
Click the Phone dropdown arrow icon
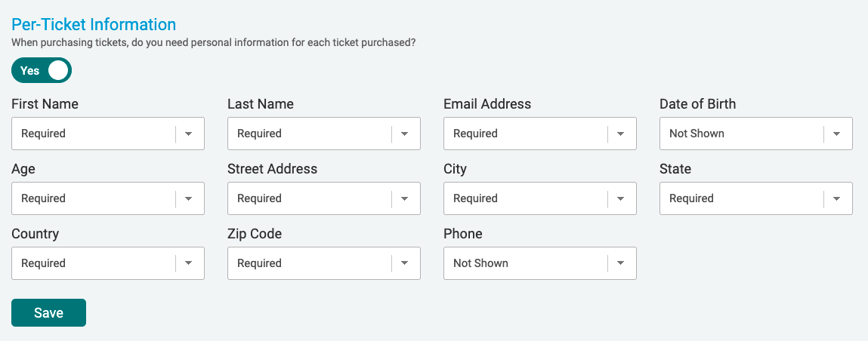coord(621,263)
